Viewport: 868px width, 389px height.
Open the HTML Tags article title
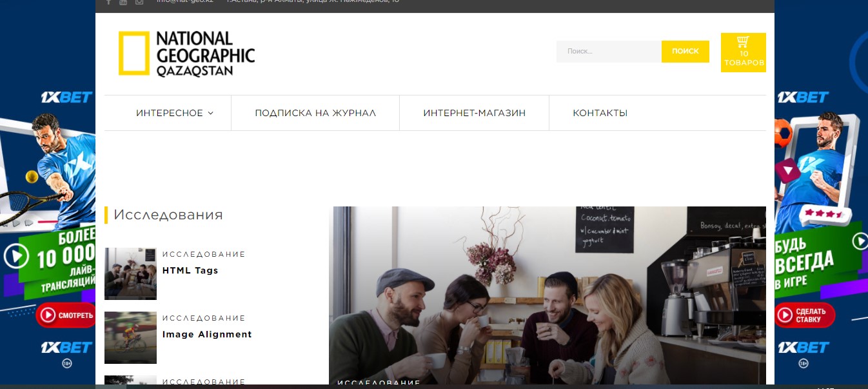point(190,270)
